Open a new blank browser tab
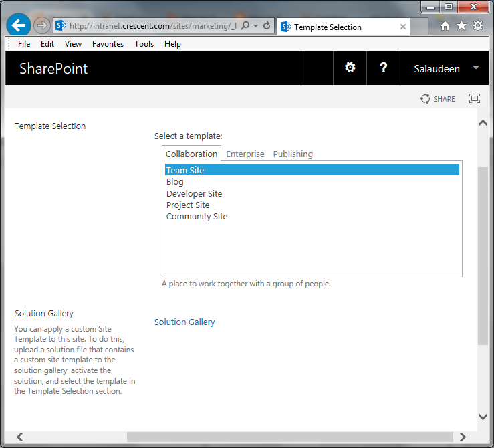 419,27
